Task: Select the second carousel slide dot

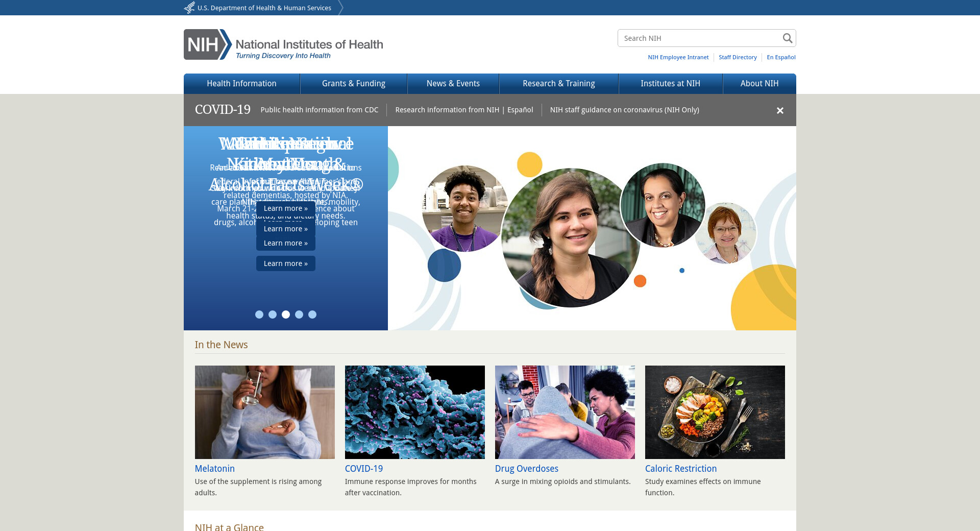Action: pos(273,315)
